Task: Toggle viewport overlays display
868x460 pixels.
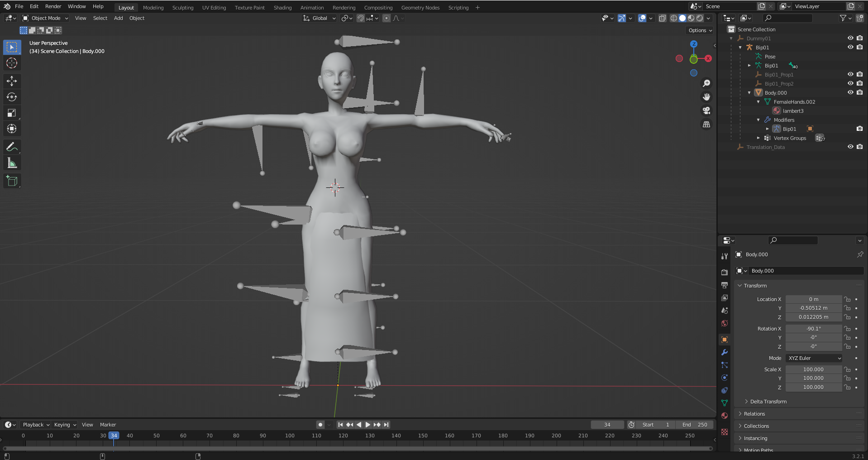Action: (x=642, y=18)
